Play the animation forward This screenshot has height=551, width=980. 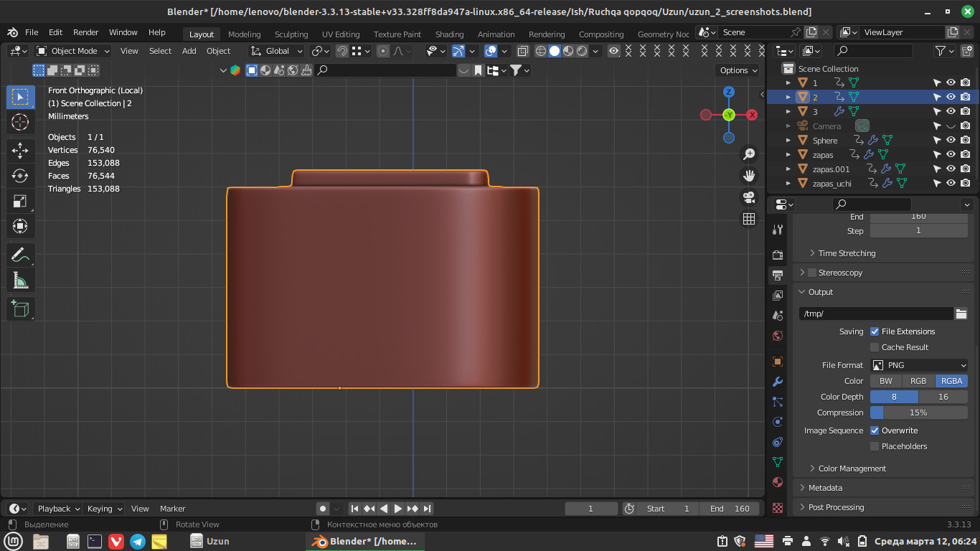click(398, 509)
